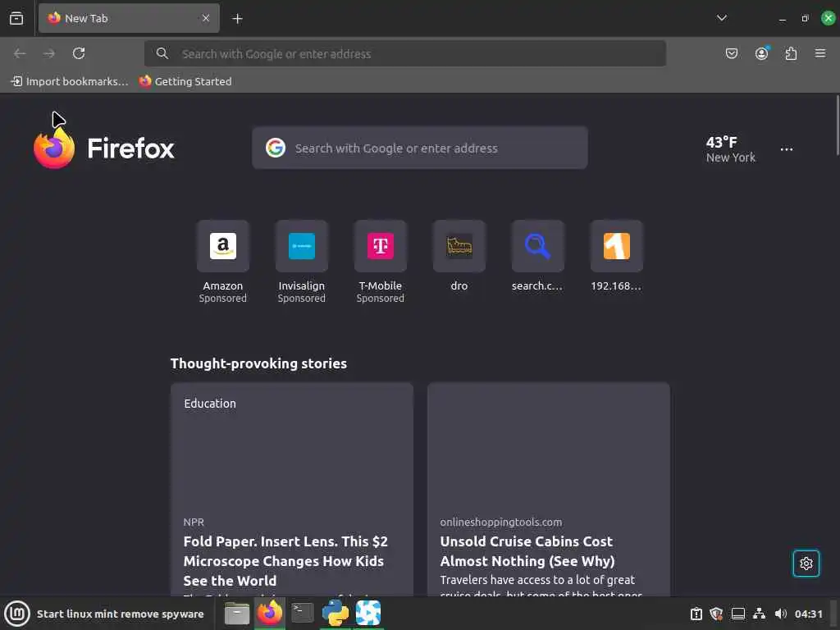840x630 pixels.
Task: Open Save to Pocket icon
Action: 731,53
